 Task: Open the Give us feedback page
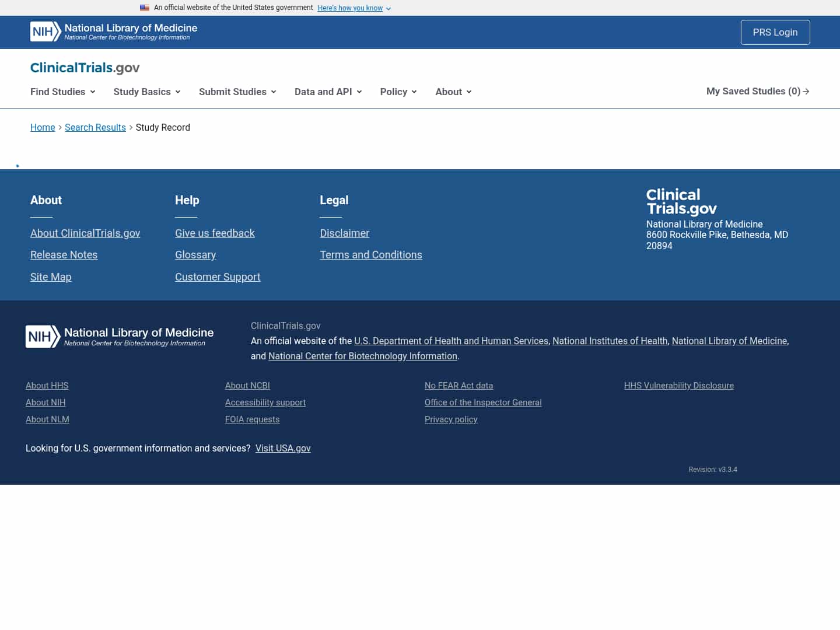[x=215, y=233]
